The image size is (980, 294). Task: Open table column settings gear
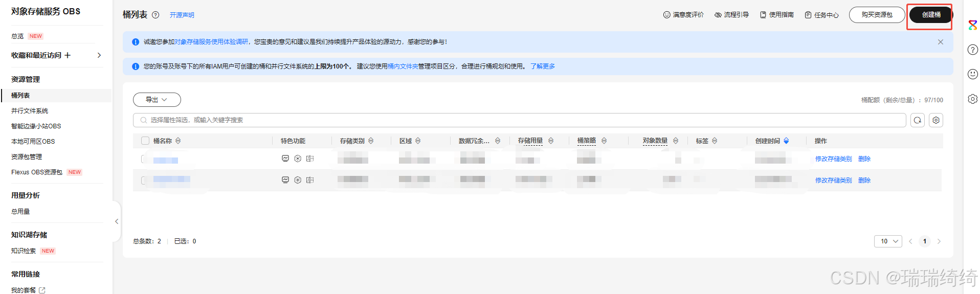pos(936,120)
